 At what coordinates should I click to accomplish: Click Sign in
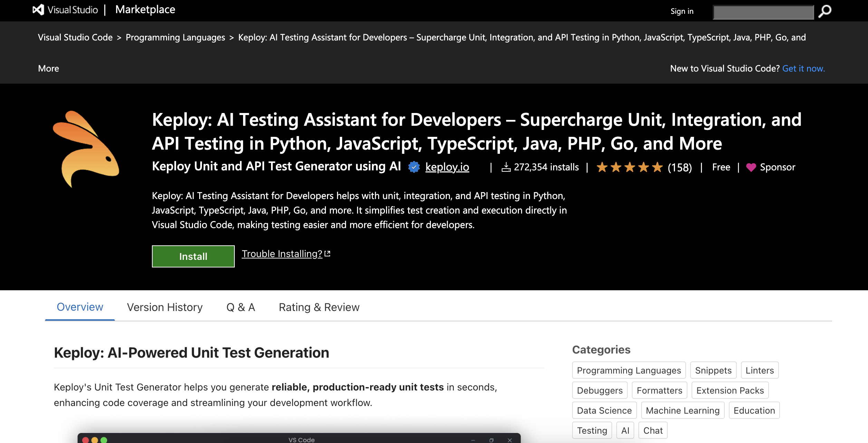[x=682, y=11]
